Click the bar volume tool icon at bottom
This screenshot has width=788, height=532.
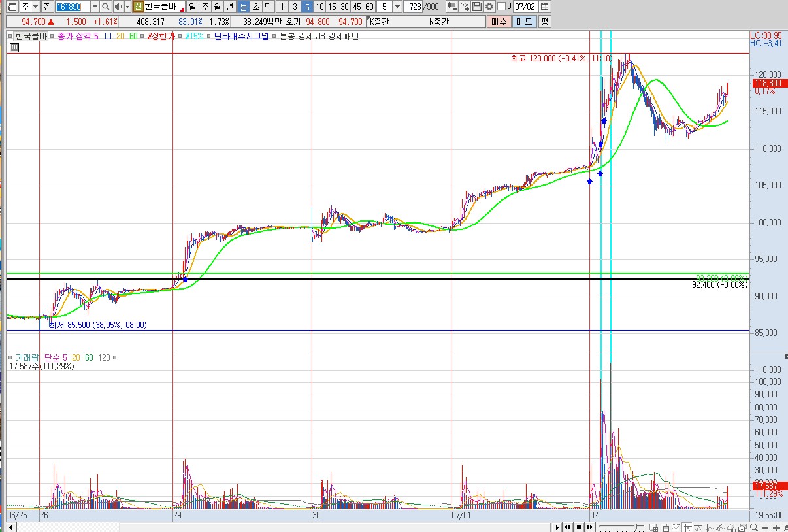point(731,527)
